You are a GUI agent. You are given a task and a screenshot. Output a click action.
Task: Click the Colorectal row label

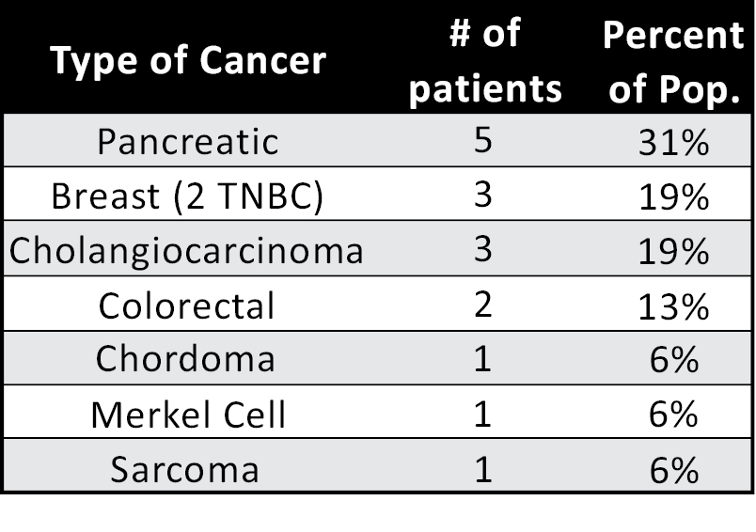pos(188,305)
